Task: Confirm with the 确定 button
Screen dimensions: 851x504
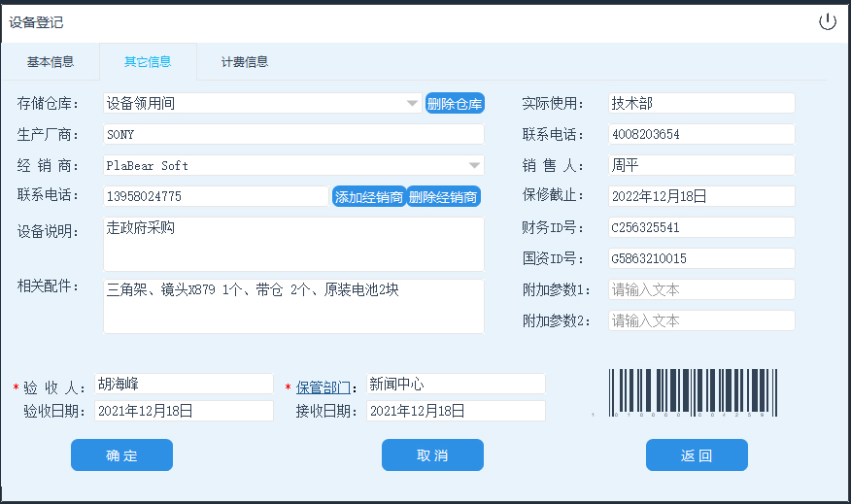Action: point(121,455)
